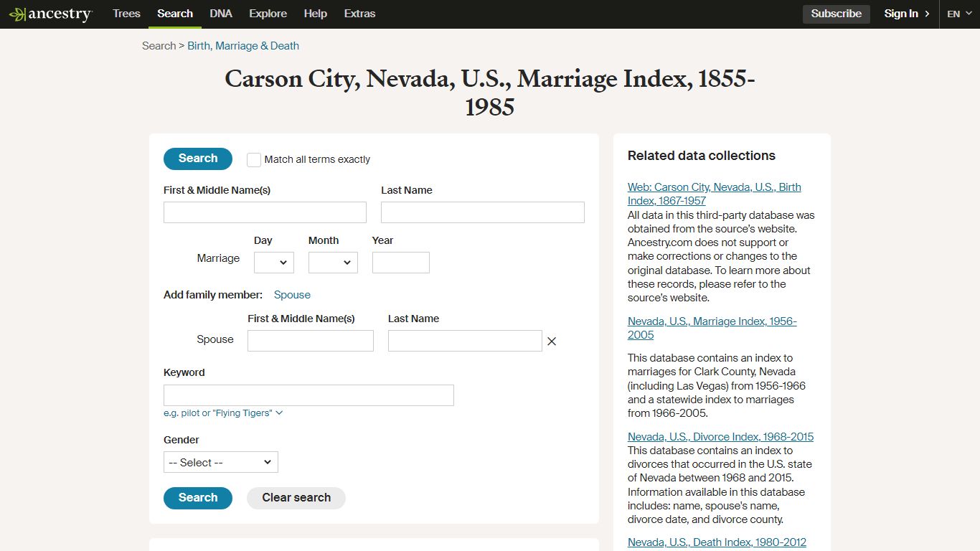Click the Carson City Marriage Index page title

point(490,93)
